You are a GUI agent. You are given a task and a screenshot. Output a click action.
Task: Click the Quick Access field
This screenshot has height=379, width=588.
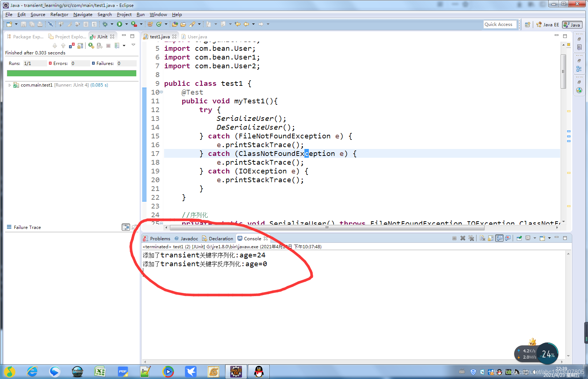500,24
